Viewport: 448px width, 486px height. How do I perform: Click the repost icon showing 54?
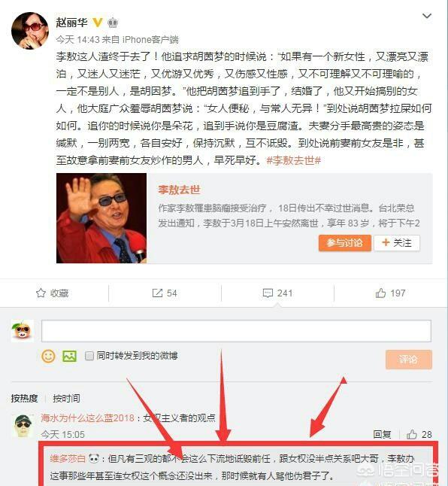pos(157,293)
